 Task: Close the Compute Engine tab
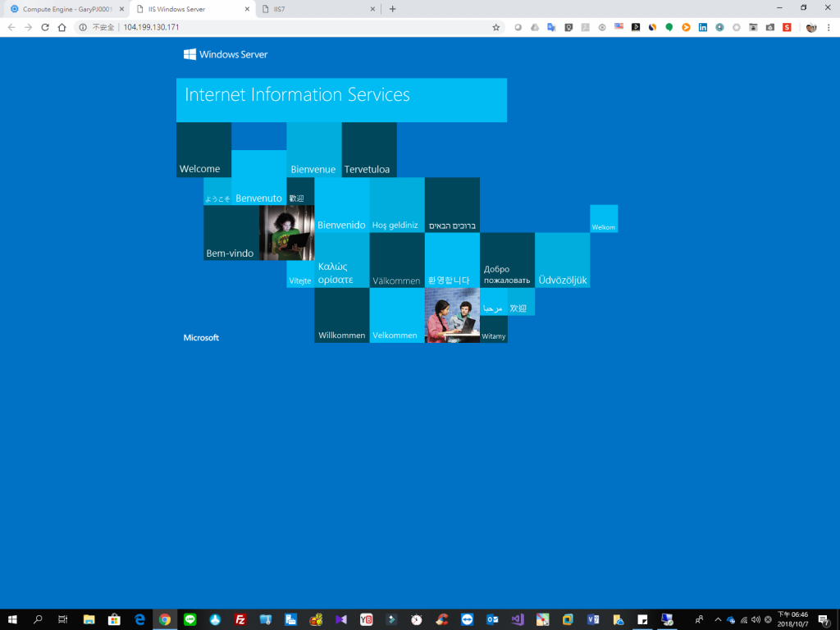pyautogui.click(x=121, y=9)
